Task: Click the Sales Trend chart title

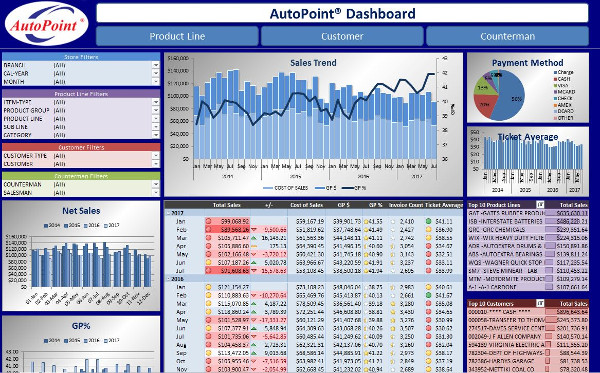Action: pyautogui.click(x=313, y=63)
